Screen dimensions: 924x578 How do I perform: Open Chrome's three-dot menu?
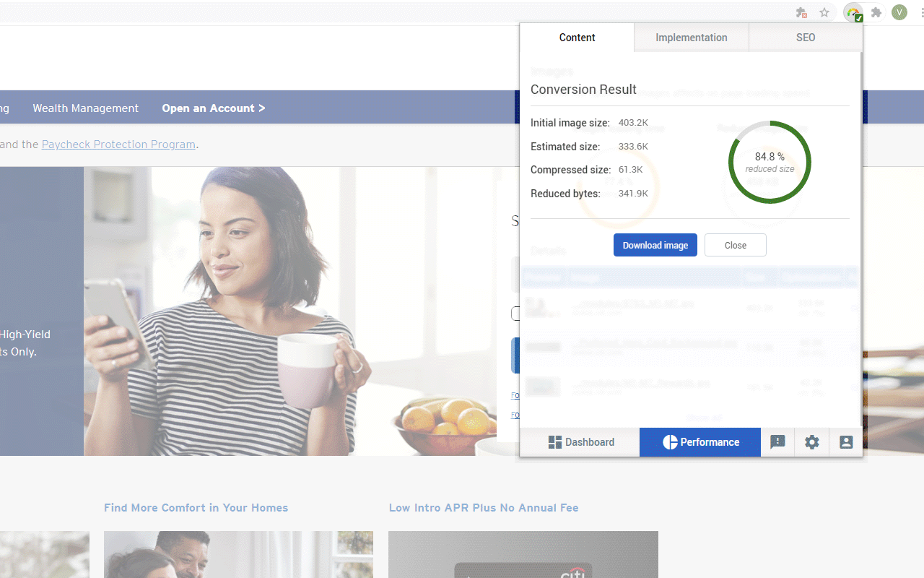pos(918,12)
